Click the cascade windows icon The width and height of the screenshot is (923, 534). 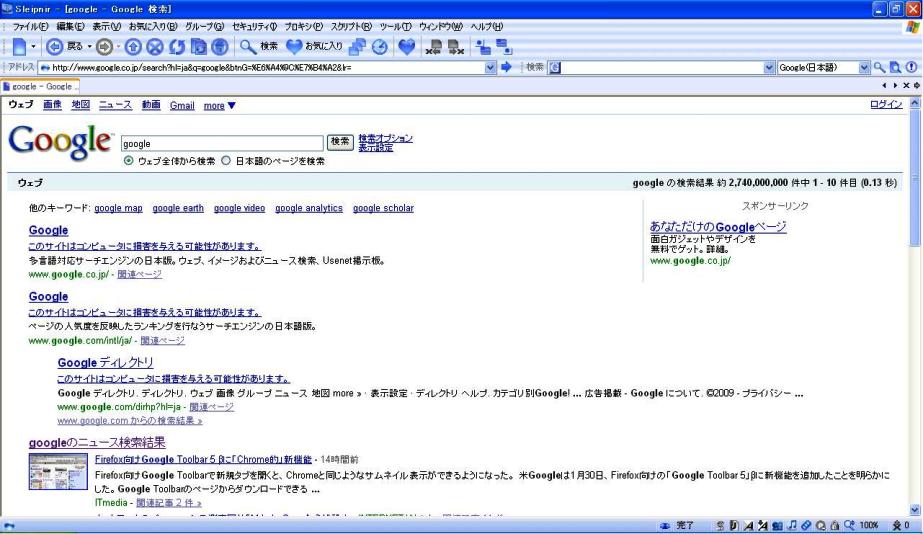click(x=504, y=47)
